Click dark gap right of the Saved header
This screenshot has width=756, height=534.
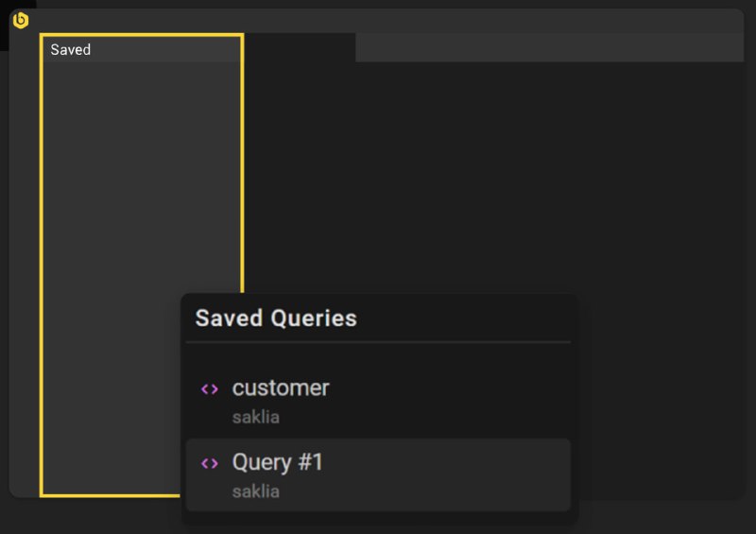tap(300, 48)
